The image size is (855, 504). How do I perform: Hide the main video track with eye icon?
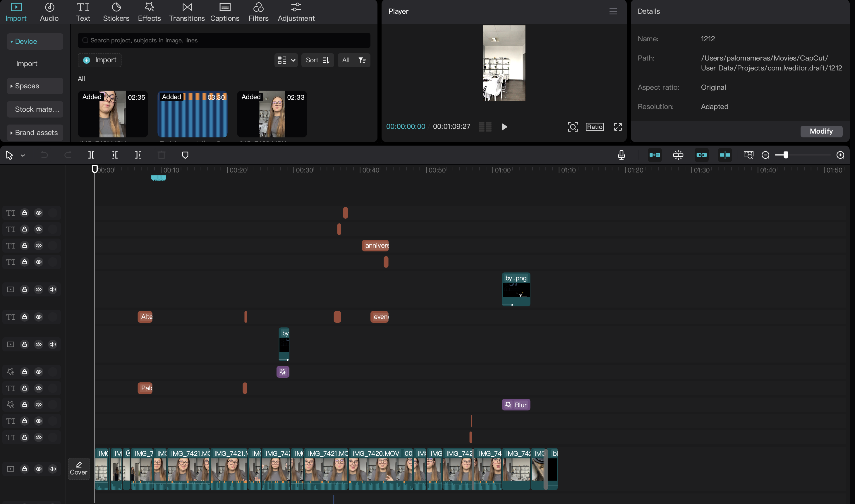coord(39,469)
